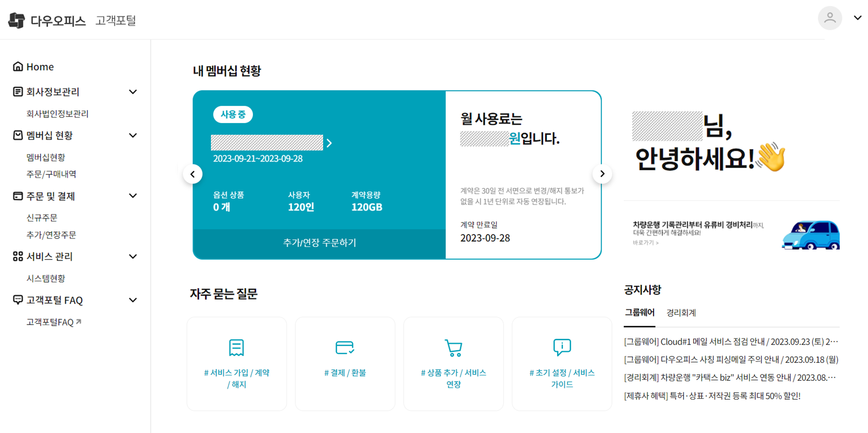Click the card icon for 결제 / 환불
868x433 pixels.
click(x=345, y=347)
